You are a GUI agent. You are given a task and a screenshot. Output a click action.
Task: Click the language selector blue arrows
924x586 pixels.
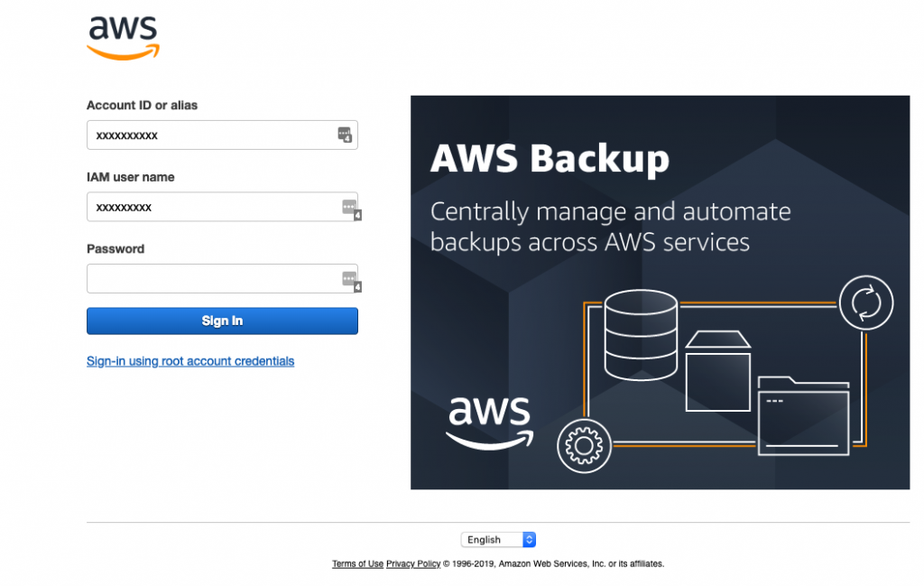(x=529, y=539)
